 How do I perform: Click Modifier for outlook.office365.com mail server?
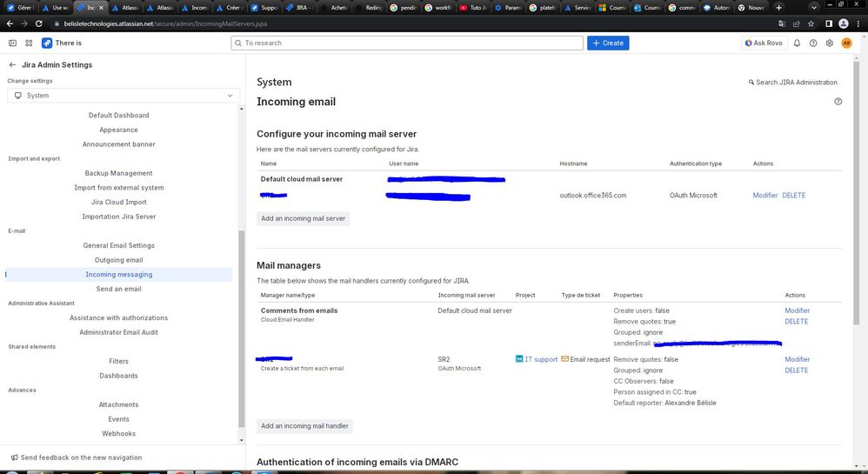[x=765, y=195]
